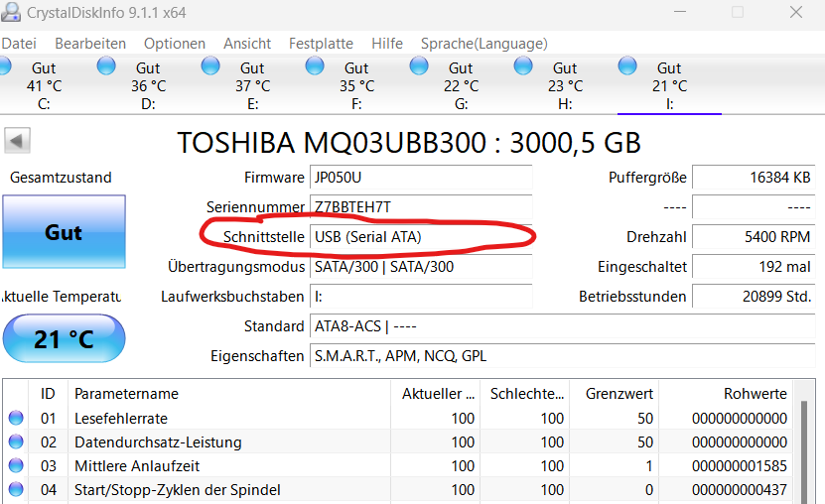
Task: Select the health status orb for drive F:
Action: click(315, 66)
